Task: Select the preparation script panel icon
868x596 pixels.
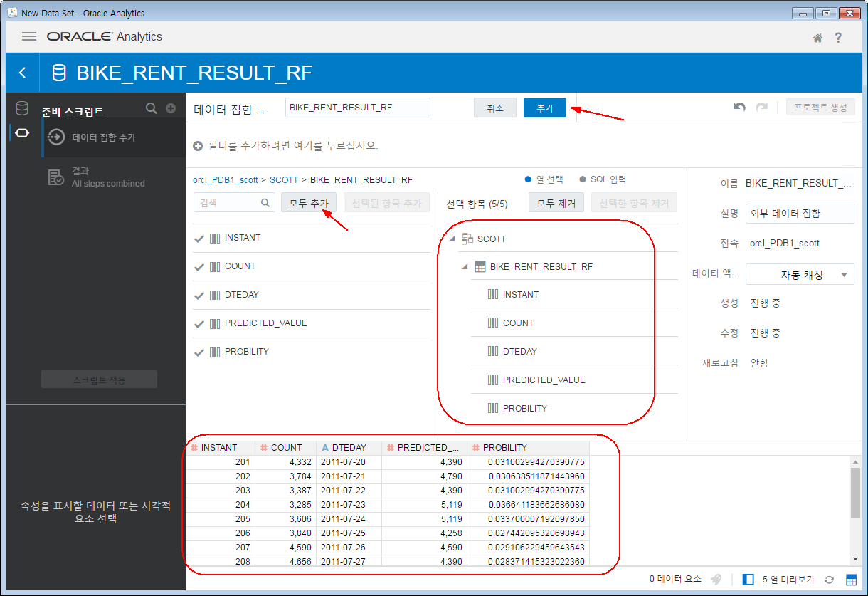Action: tap(22, 133)
